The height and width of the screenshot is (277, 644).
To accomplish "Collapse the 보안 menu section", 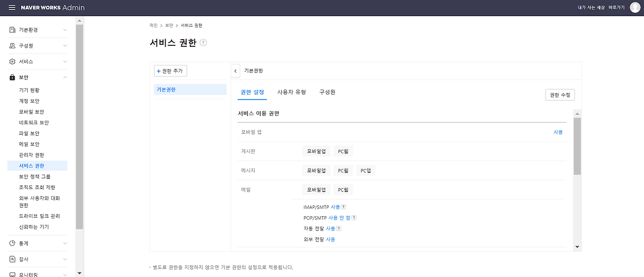I will point(65,77).
